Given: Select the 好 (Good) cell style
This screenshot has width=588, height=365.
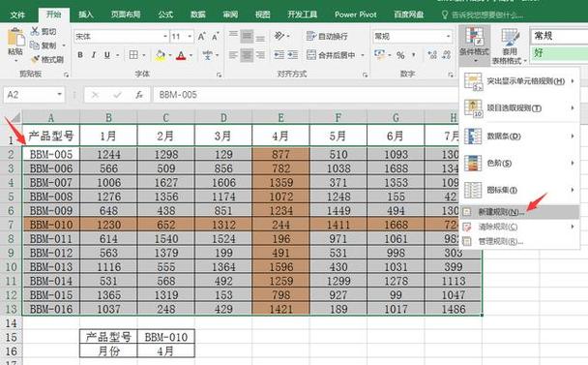Looking at the screenshot, I should pos(559,52).
